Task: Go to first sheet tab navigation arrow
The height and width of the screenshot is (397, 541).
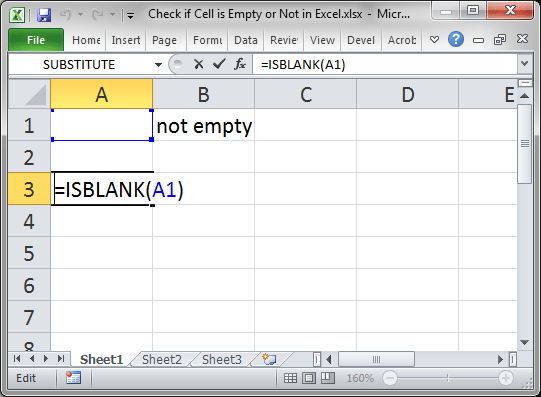Action: 17,359
